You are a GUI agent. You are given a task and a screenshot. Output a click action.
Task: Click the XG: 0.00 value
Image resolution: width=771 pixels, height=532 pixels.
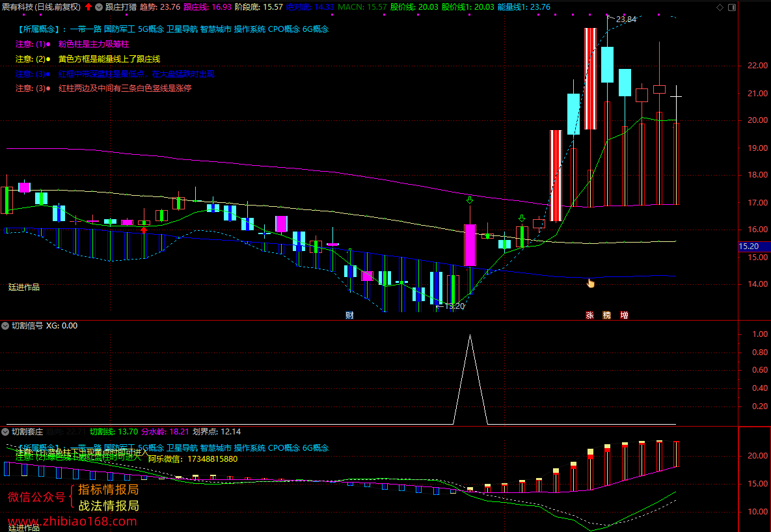(62, 325)
